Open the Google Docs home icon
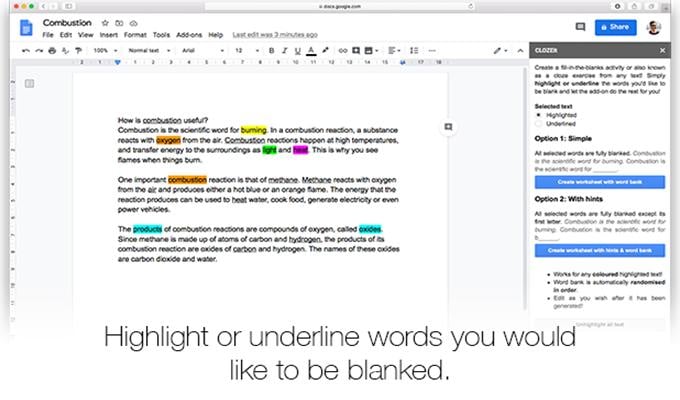Screen dimensions: 680x400 click(x=26, y=28)
